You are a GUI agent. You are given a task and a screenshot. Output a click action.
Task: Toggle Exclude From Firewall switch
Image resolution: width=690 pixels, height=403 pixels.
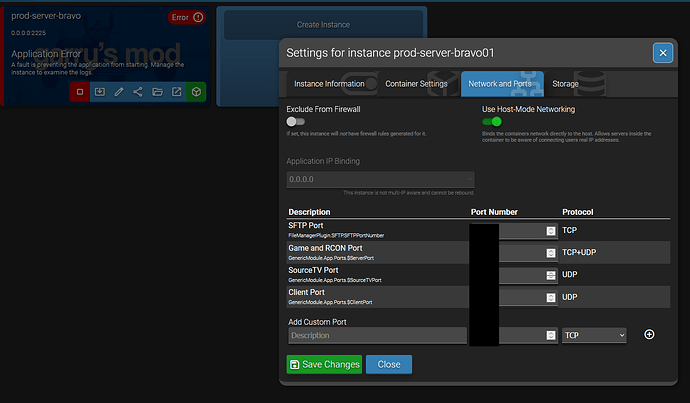295,121
